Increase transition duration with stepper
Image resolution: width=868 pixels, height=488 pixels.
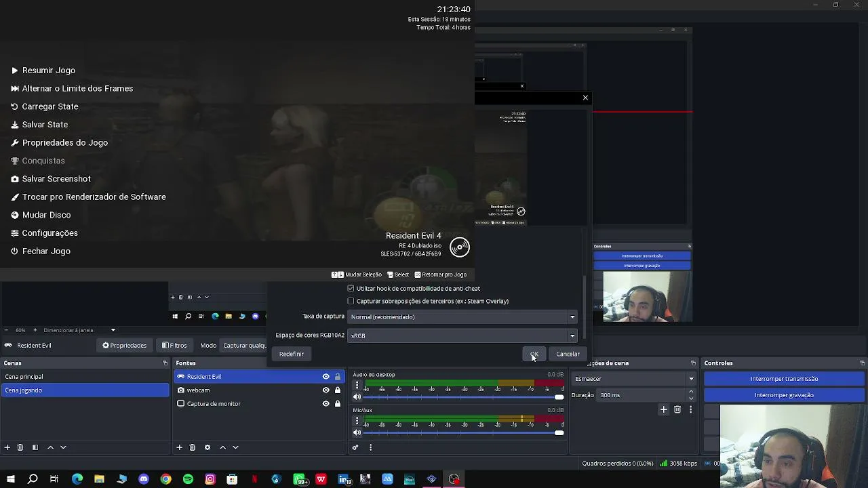click(691, 392)
